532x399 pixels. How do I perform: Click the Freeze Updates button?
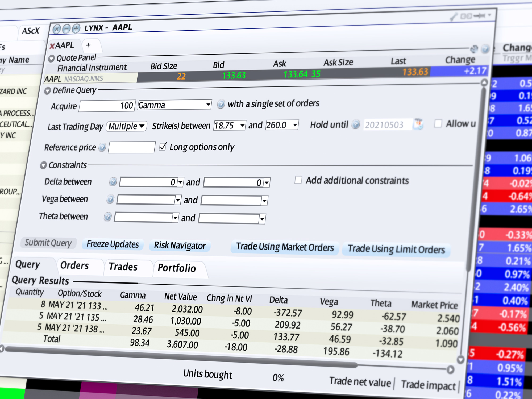[x=113, y=244]
